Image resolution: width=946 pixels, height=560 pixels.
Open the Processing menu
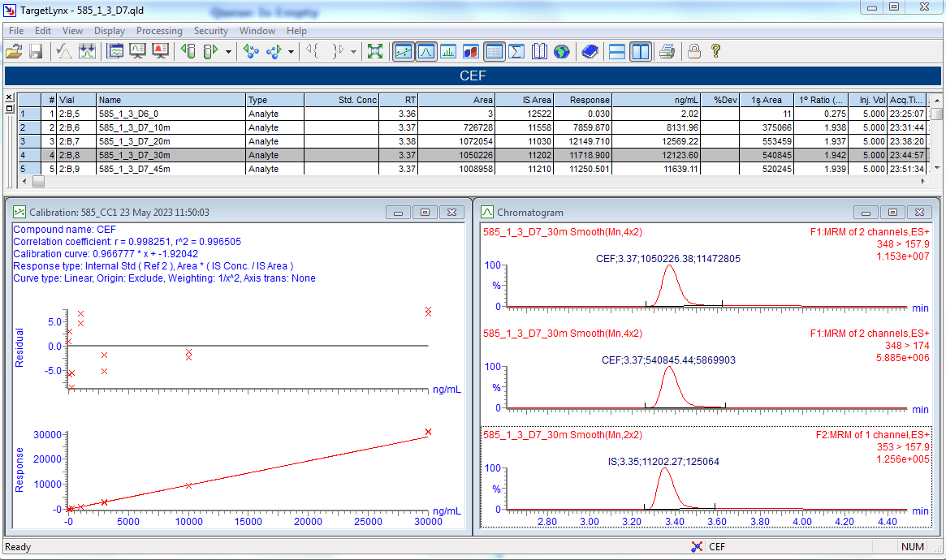tap(159, 31)
